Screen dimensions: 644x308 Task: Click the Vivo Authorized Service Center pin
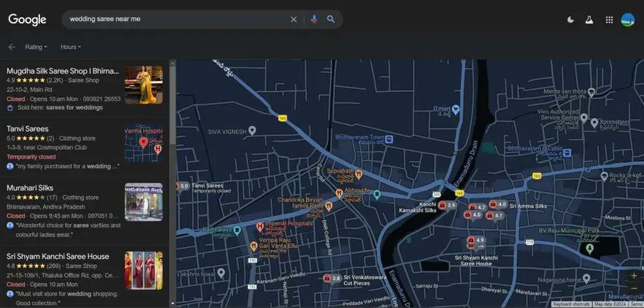[584, 119]
